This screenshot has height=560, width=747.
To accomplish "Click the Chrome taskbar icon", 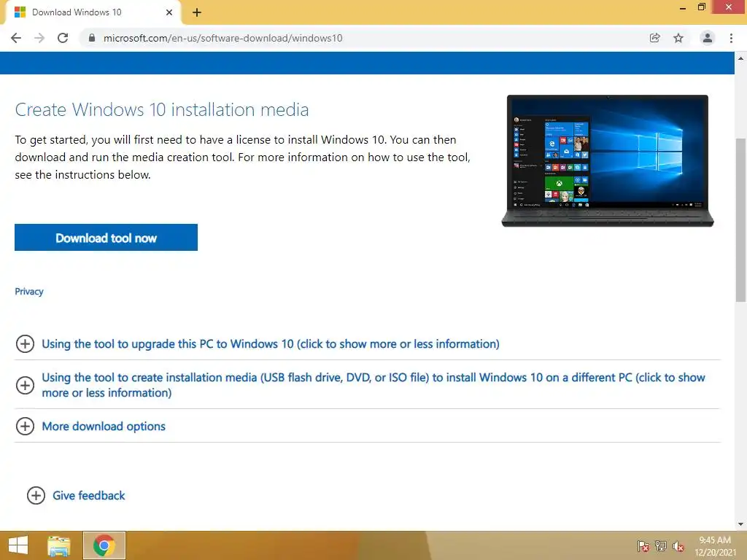I will [x=104, y=545].
